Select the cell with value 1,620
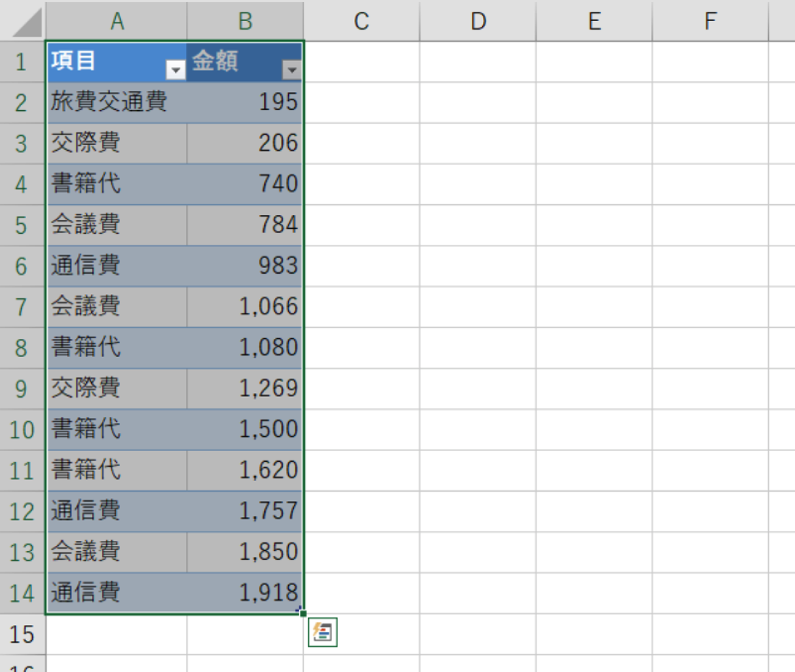The height and width of the screenshot is (672, 795). click(x=245, y=471)
